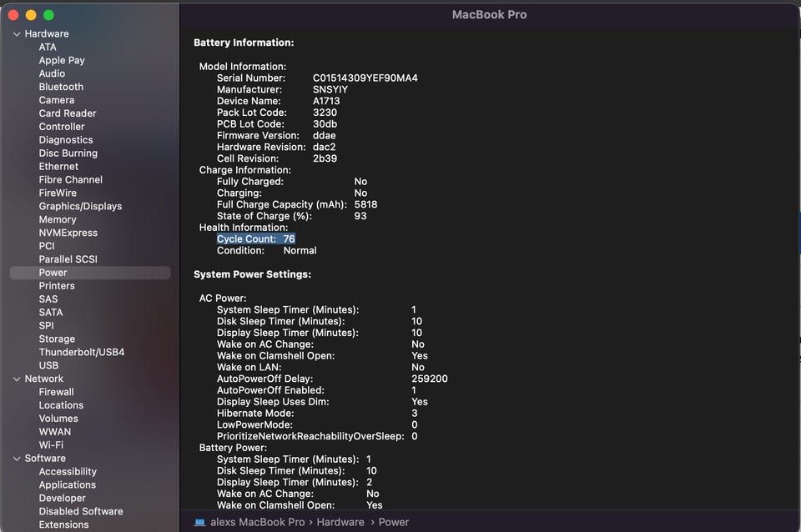Select the highlighted Power item

point(90,273)
